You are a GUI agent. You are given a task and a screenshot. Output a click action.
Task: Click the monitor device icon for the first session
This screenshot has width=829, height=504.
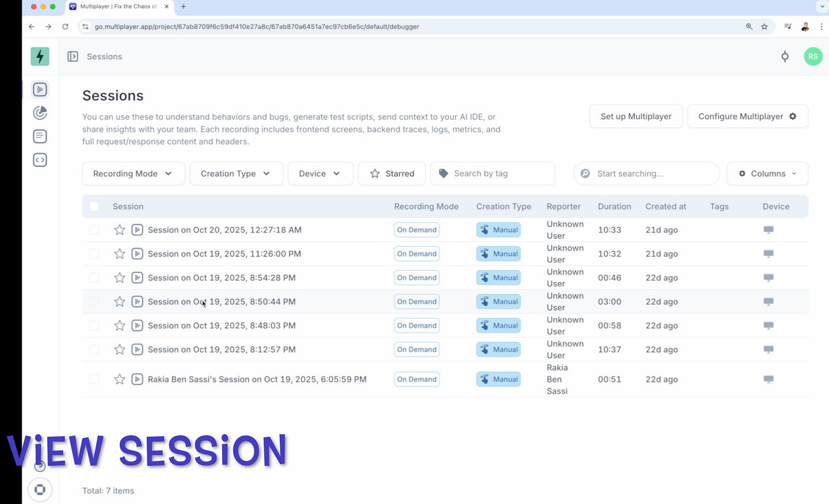[769, 230]
